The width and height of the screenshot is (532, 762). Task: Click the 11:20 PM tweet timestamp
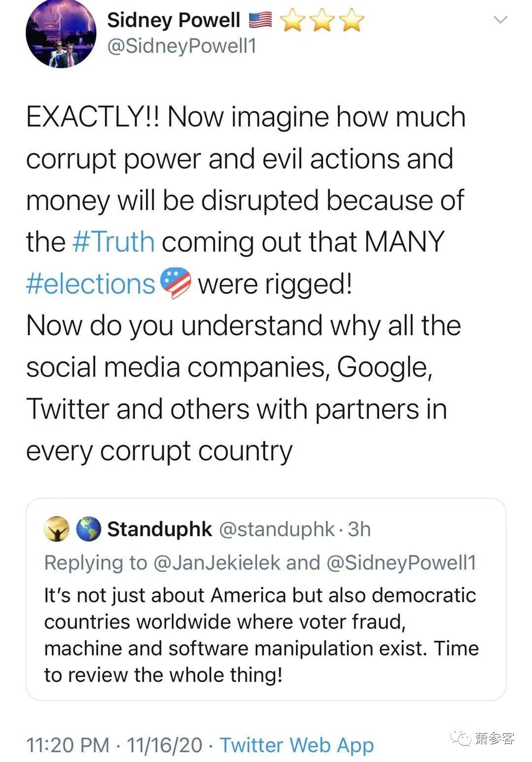(x=67, y=745)
